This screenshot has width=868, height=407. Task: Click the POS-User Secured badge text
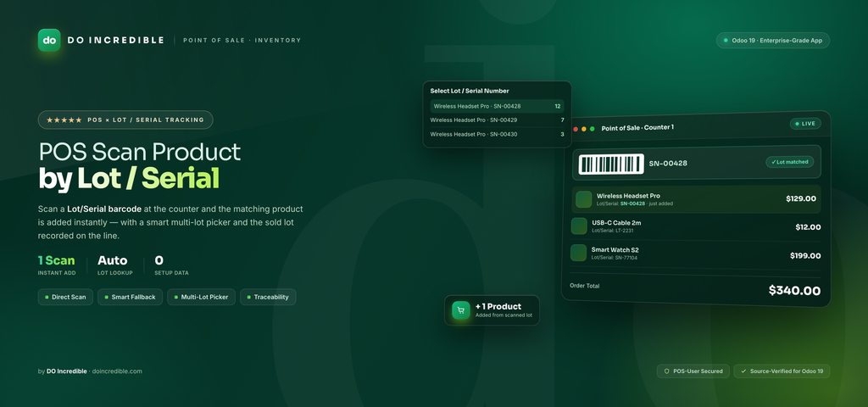click(x=698, y=371)
